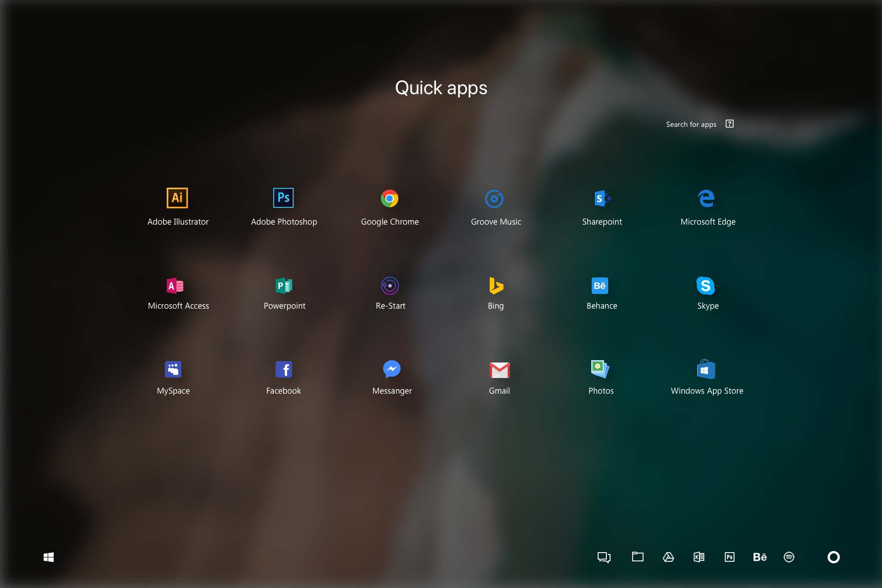The width and height of the screenshot is (882, 588).
Task: Open the Spotify icon in the taskbar
Action: pyautogui.click(x=789, y=557)
